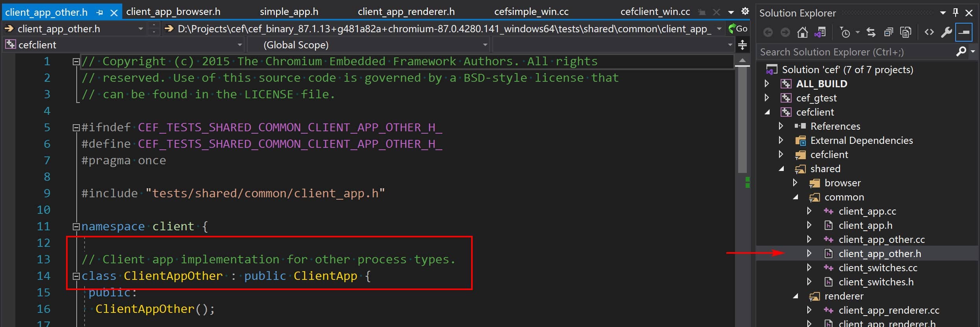Switch to the client_app_browser.h tab
The width and height of the screenshot is (980, 327).
[173, 12]
